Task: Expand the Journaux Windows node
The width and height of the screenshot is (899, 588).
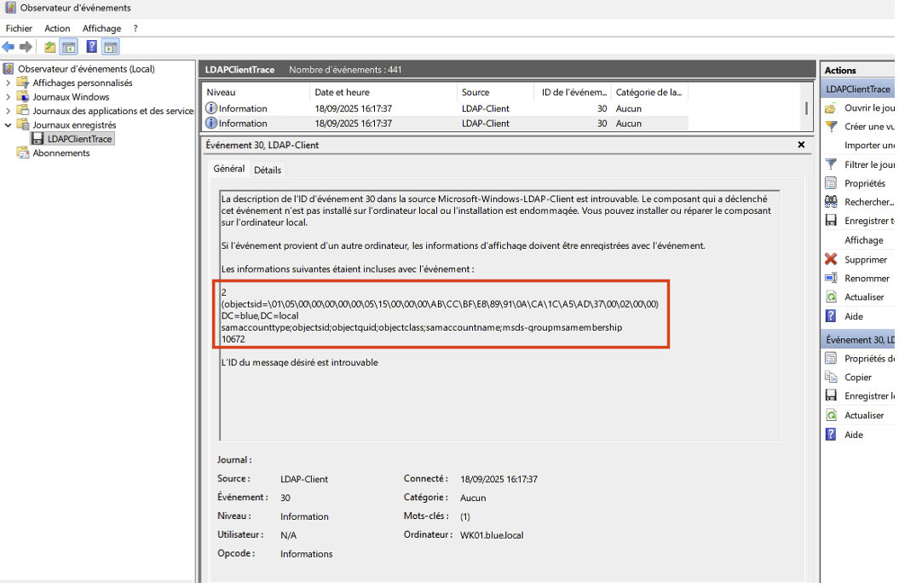Action: coord(9,97)
